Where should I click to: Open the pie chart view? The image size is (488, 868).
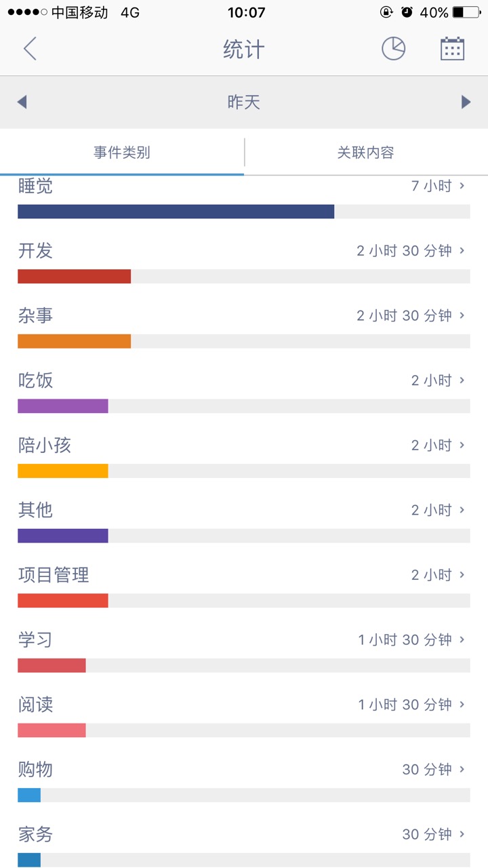(x=393, y=49)
